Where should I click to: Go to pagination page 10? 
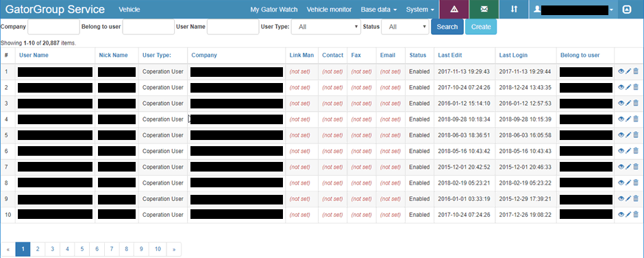[158, 249]
